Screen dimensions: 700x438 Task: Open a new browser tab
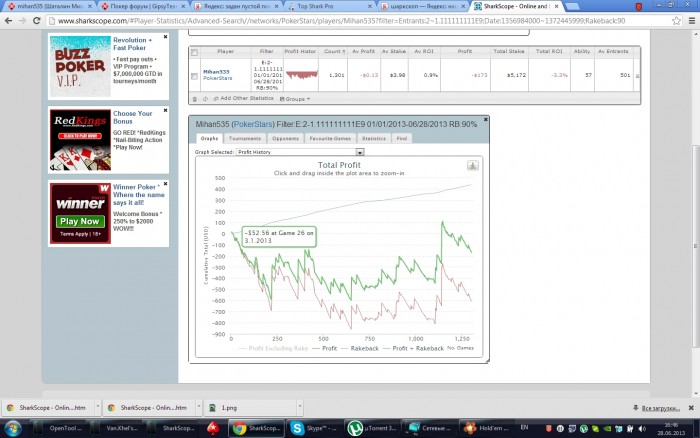(x=572, y=6)
